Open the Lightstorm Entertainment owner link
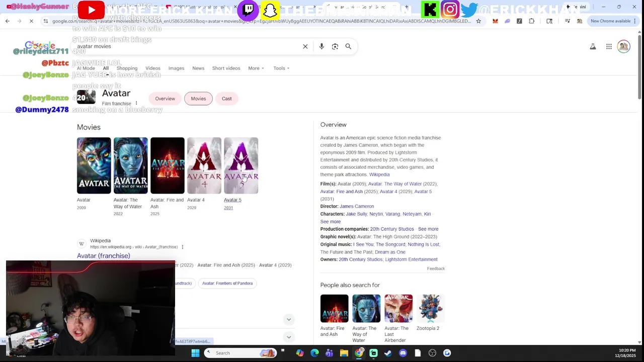This screenshot has width=644, height=362. [411, 259]
